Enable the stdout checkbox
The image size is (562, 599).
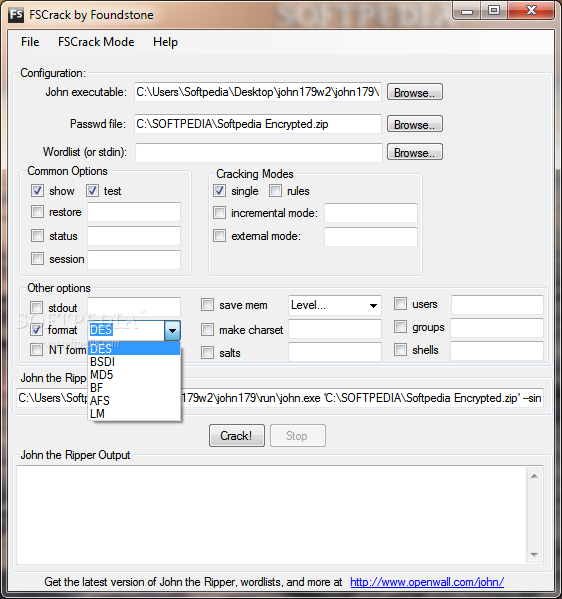pyautogui.click(x=36, y=307)
